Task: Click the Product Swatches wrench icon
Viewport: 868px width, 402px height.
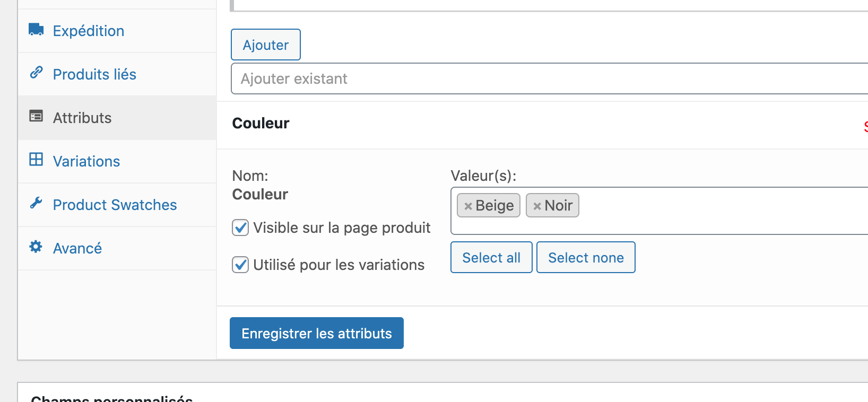Action: click(36, 203)
